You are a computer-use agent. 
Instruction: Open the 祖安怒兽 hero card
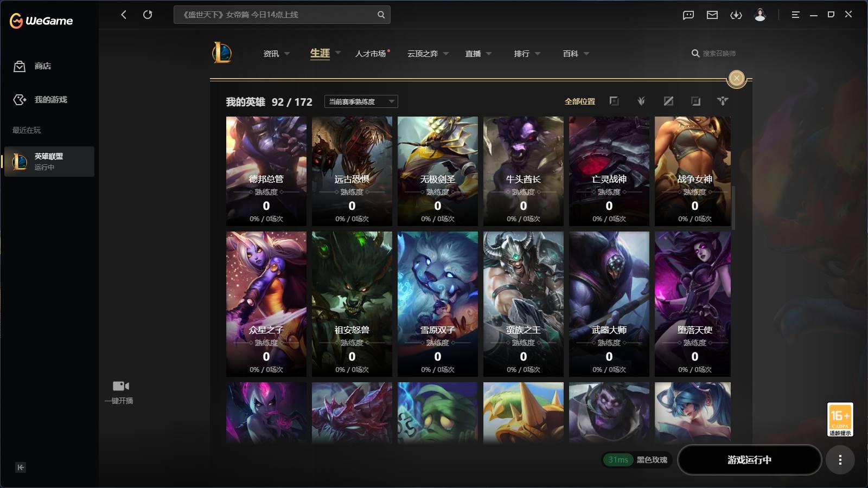[352, 304]
